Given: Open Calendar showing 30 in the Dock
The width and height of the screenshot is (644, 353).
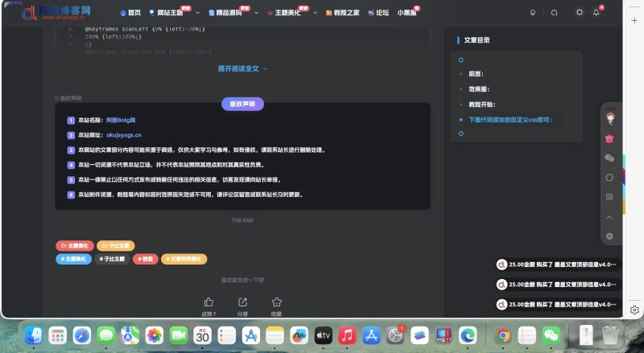Looking at the screenshot, I should (203, 335).
